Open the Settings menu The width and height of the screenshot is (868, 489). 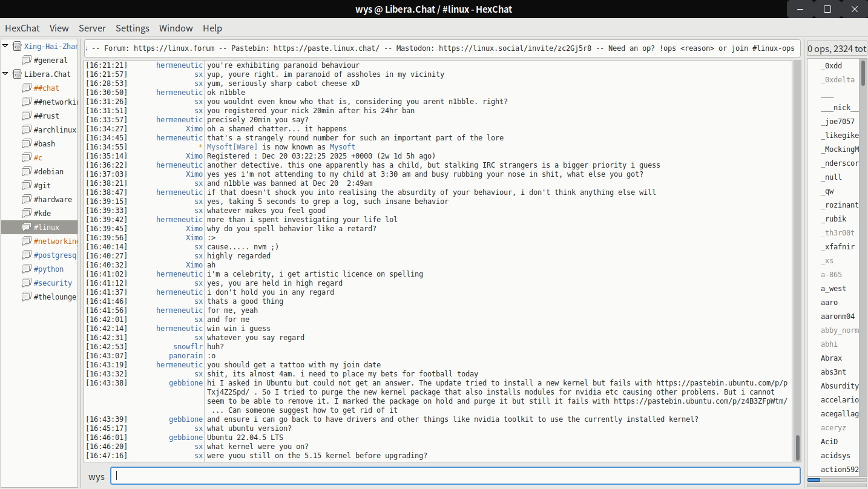click(x=132, y=28)
